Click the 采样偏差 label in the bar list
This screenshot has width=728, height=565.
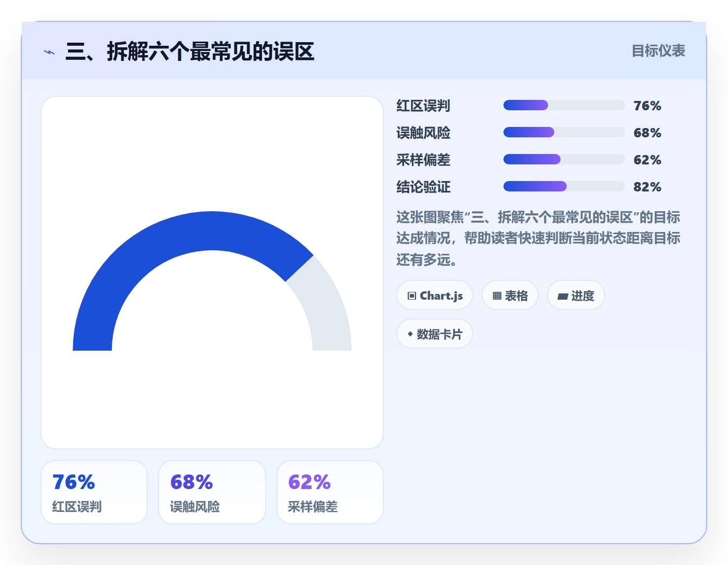coord(423,160)
